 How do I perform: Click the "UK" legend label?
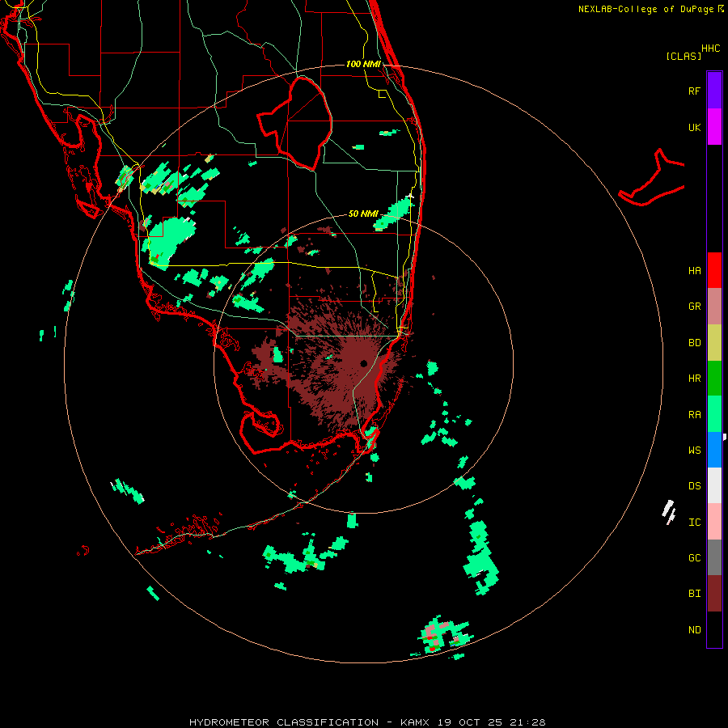point(694,128)
